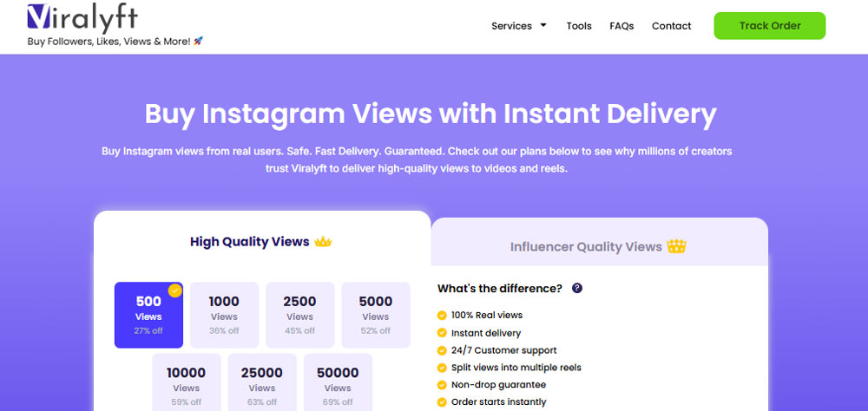Select the 25000 Views package
The height and width of the screenshot is (411, 868).
point(262,382)
